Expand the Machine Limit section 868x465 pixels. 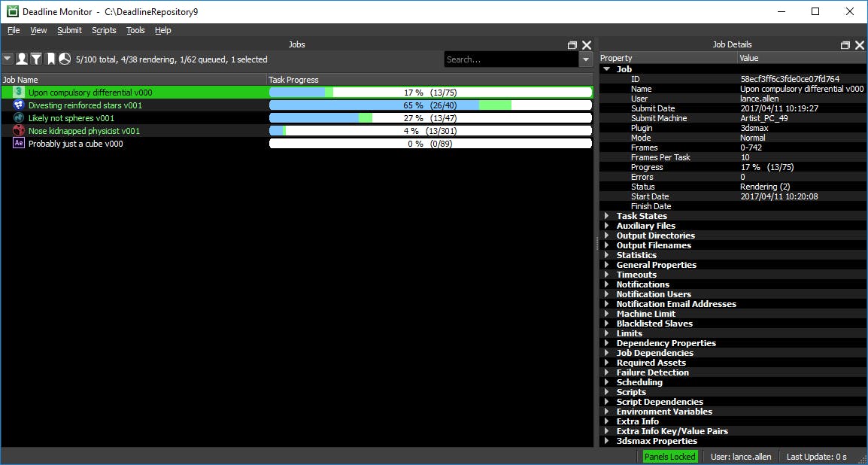(607, 314)
